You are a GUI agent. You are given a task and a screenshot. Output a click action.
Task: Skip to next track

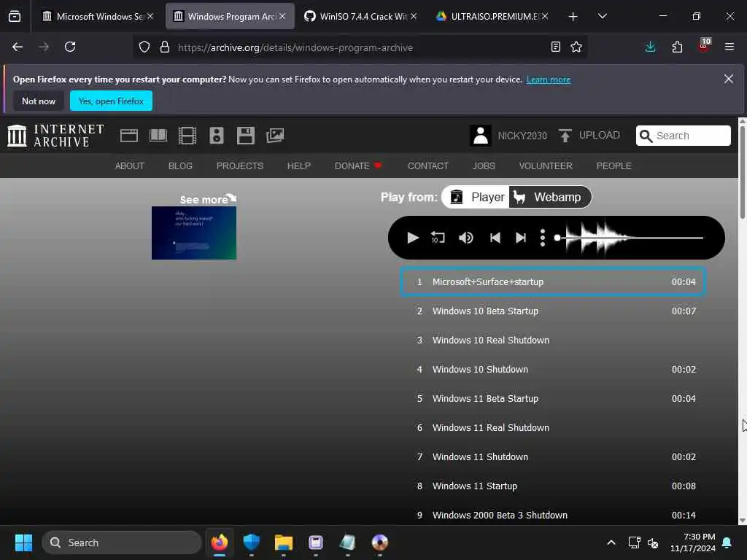521,238
